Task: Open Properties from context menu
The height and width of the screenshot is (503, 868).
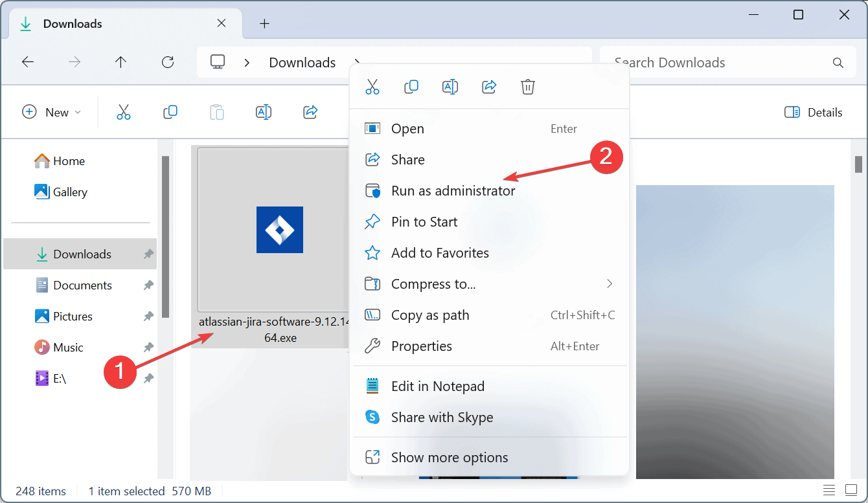Action: 489,346
